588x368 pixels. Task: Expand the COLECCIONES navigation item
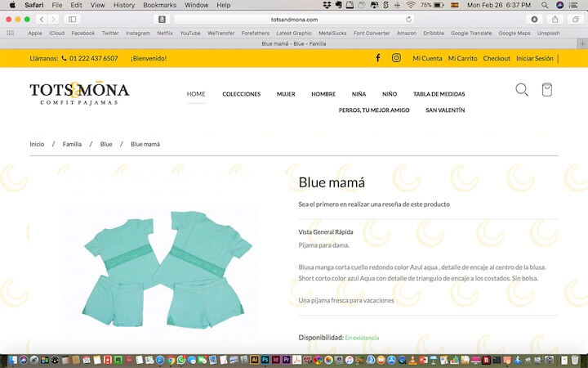242,94
